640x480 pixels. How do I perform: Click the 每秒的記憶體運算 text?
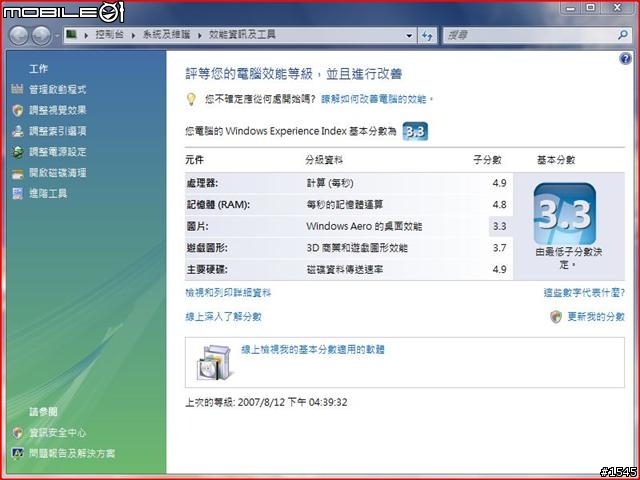(344, 205)
